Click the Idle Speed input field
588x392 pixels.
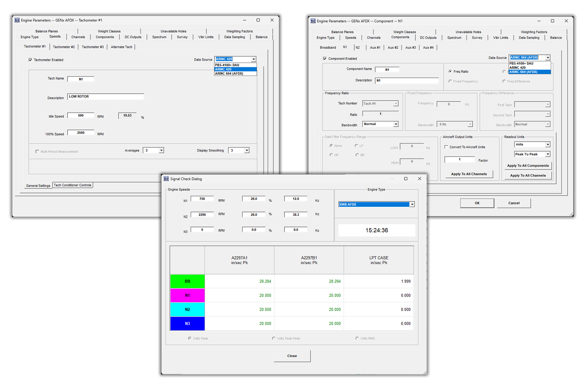point(81,116)
